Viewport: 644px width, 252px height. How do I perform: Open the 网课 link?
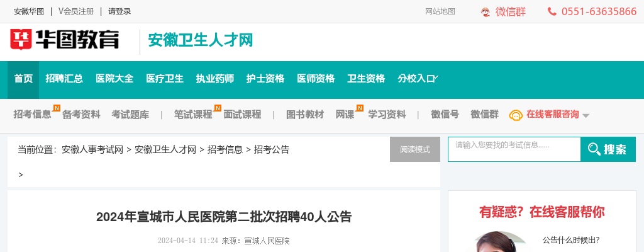pyautogui.click(x=345, y=115)
